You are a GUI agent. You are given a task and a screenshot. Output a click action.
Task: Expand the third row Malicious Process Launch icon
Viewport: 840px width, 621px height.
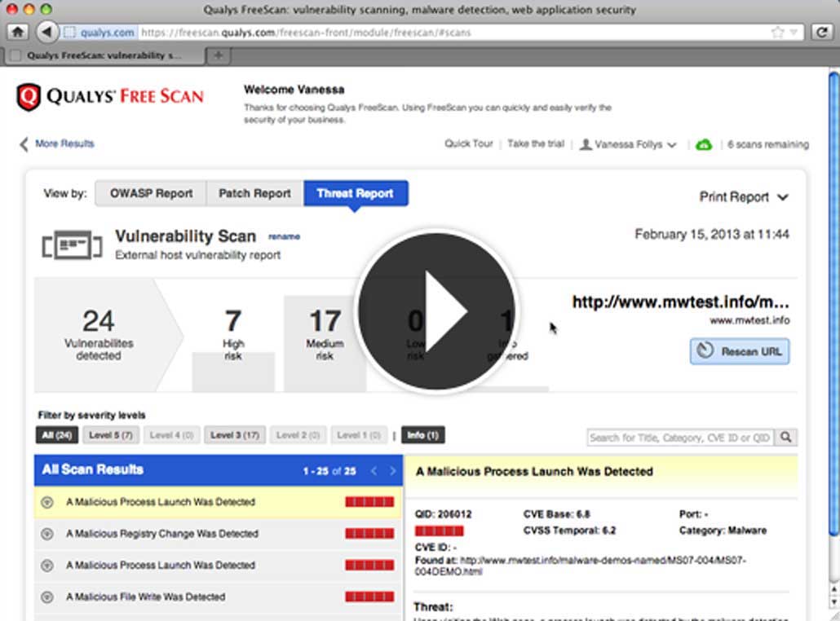point(47,566)
